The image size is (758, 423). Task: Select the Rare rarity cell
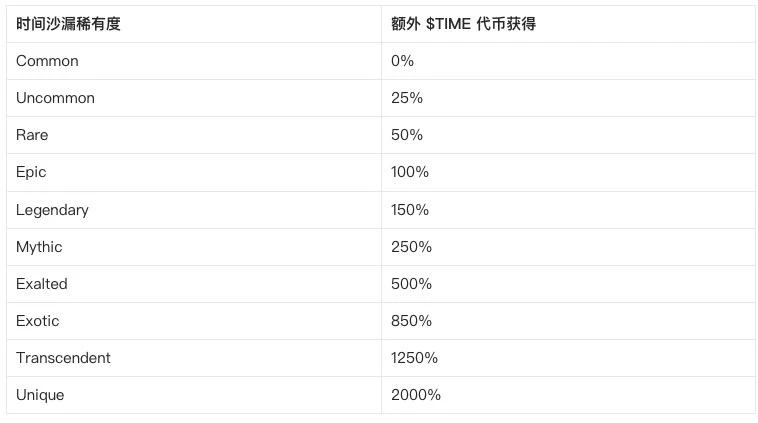32,135
